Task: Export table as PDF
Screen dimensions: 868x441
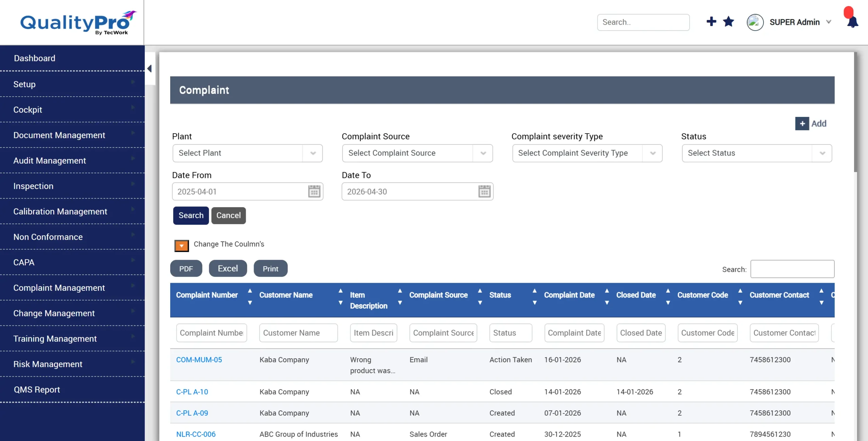Action: coord(186,268)
